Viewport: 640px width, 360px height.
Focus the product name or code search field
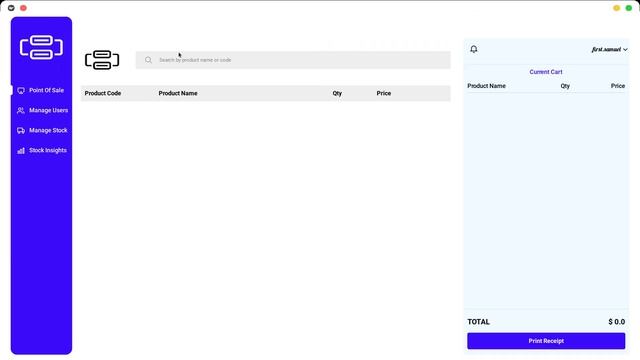click(293, 60)
